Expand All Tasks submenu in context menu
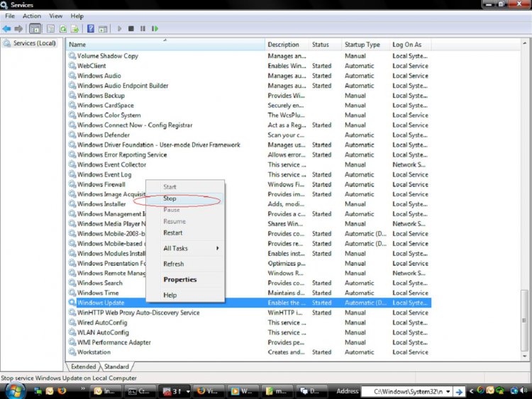Screen dimensions: 532x399 click(185, 249)
